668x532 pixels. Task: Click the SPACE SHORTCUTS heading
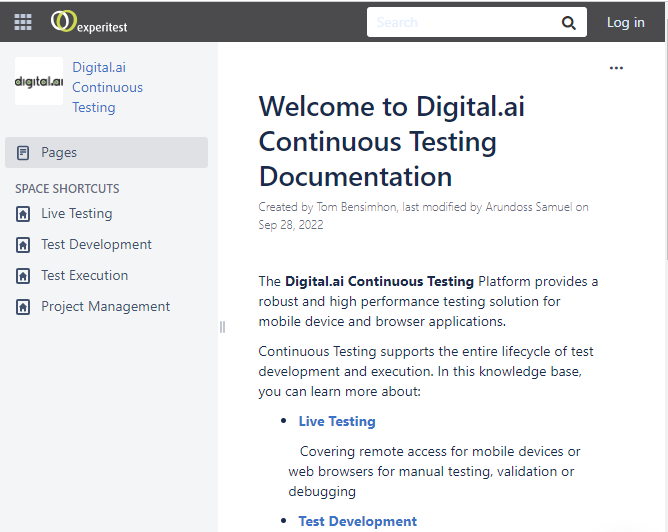click(x=67, y=189)
